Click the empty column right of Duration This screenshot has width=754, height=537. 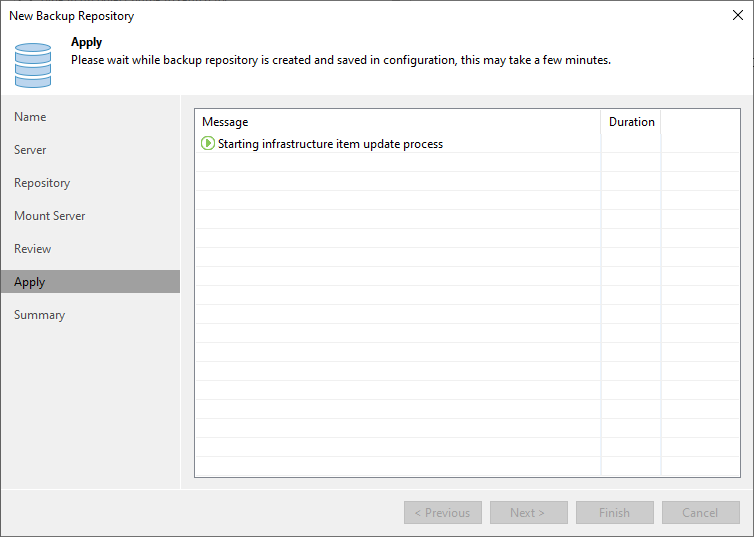coord(700,122)
